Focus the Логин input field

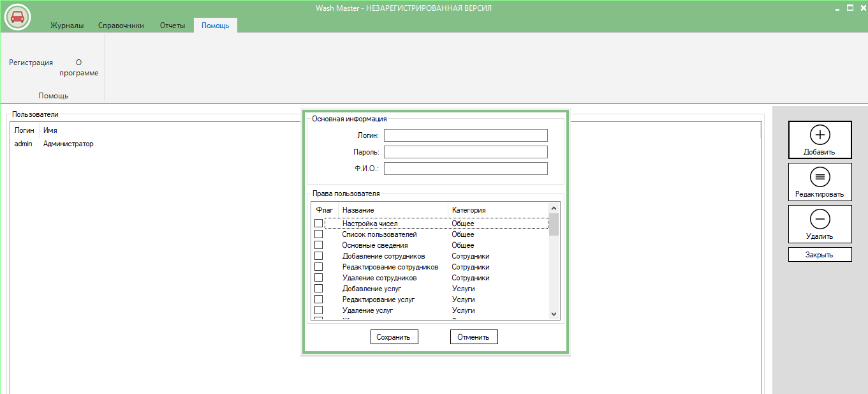point(466,135)
